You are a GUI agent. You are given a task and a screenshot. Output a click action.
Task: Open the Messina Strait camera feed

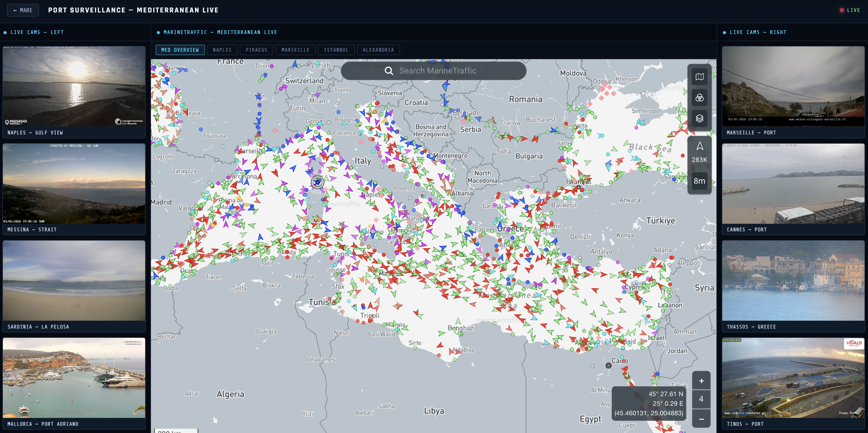click(x=74, y=184)
